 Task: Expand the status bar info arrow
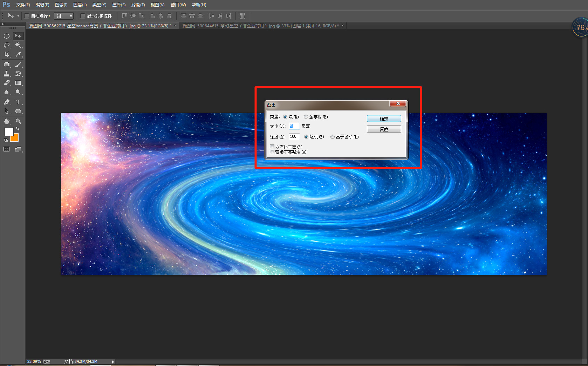point(113,361)
